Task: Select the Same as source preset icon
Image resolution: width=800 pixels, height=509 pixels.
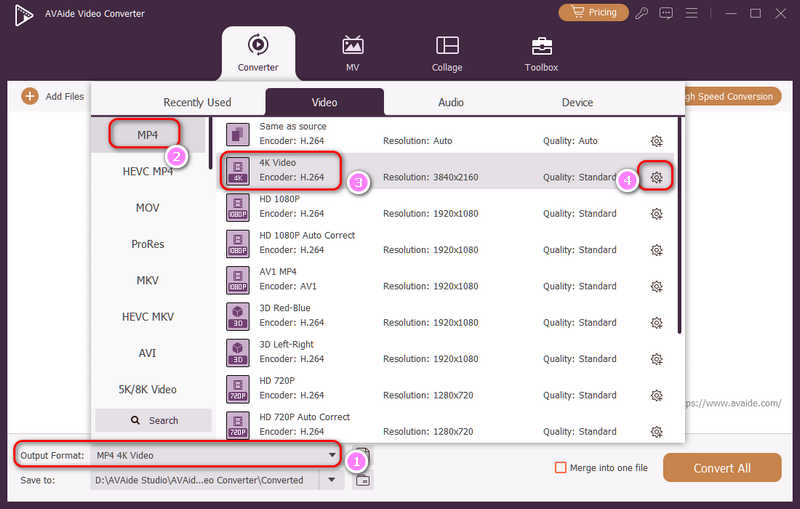Action: (238, 135)
